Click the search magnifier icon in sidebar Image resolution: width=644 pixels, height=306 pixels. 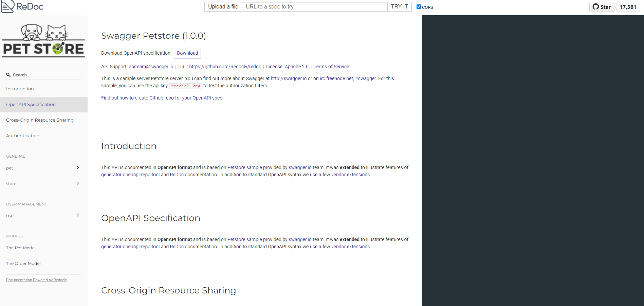coord(7,74)
